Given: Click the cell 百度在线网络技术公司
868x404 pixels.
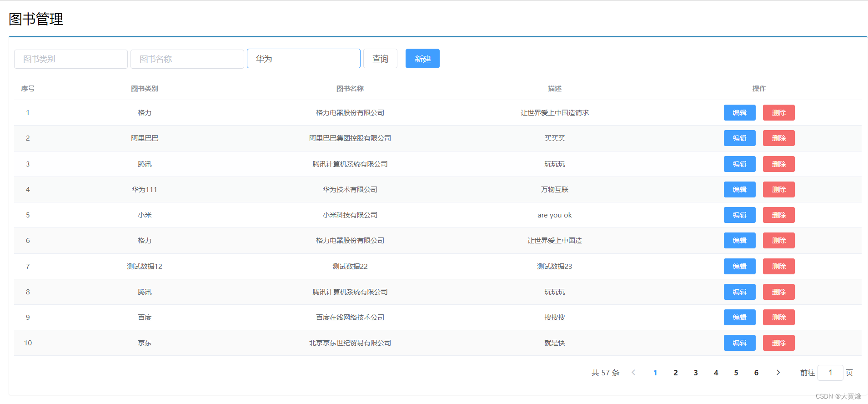Looking at the screenshot, I should tap(350, 318).
